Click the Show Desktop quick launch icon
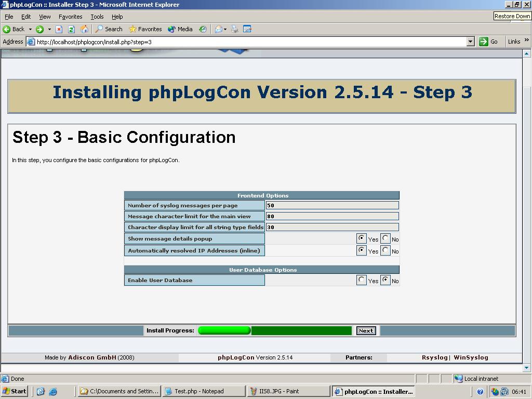 coord(41,392)
